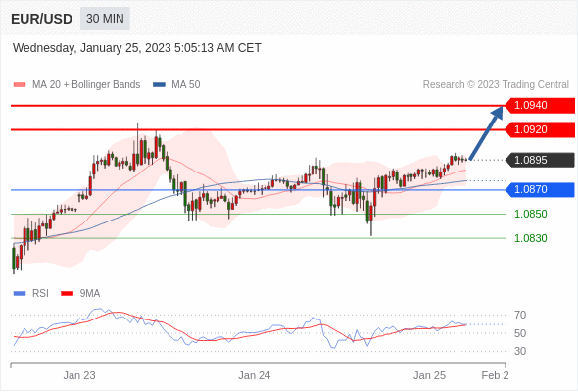Click the 'MA 50' legend label
The width and height of the screenshot is (578, 392).
coord(186,85)
